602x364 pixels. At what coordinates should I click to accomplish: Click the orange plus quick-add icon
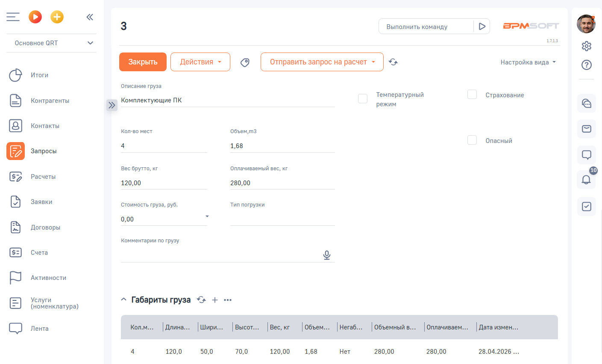(x=57, y=17)
